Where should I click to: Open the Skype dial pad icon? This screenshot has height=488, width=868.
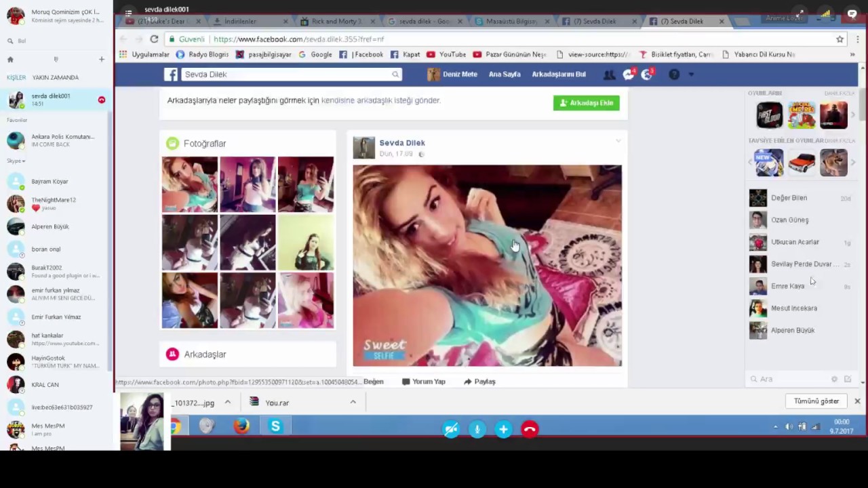coord(56,60)
